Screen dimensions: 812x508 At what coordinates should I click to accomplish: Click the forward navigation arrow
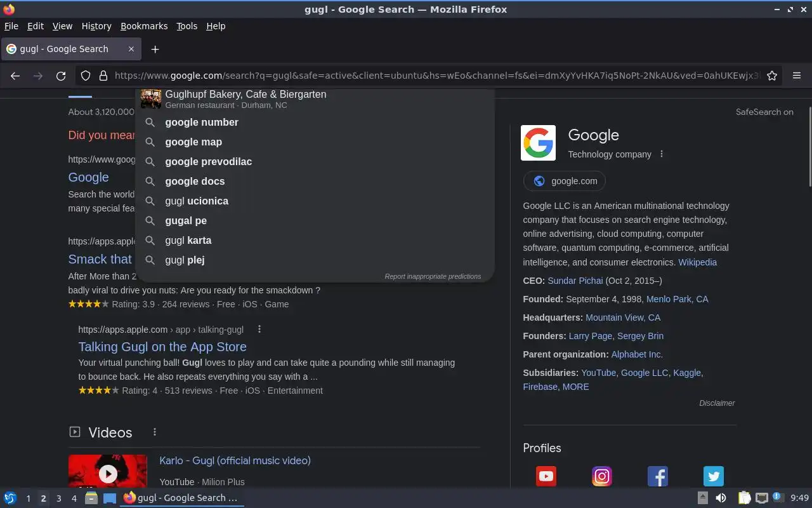click(x=38, y=76)
